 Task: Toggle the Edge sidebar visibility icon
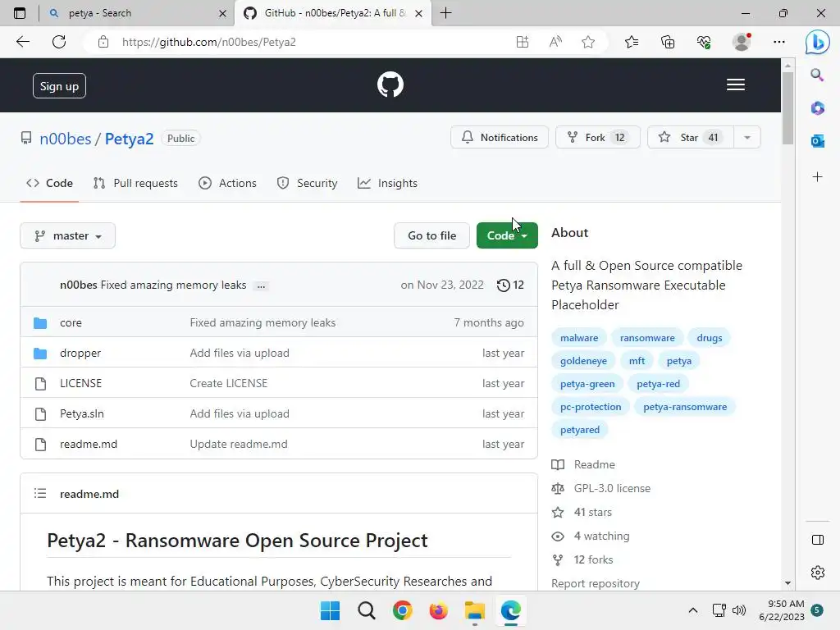coord(818,540)
